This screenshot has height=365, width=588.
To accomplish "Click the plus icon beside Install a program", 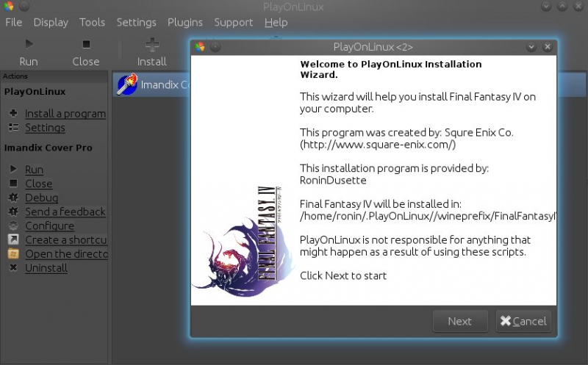I will (13, 113).
